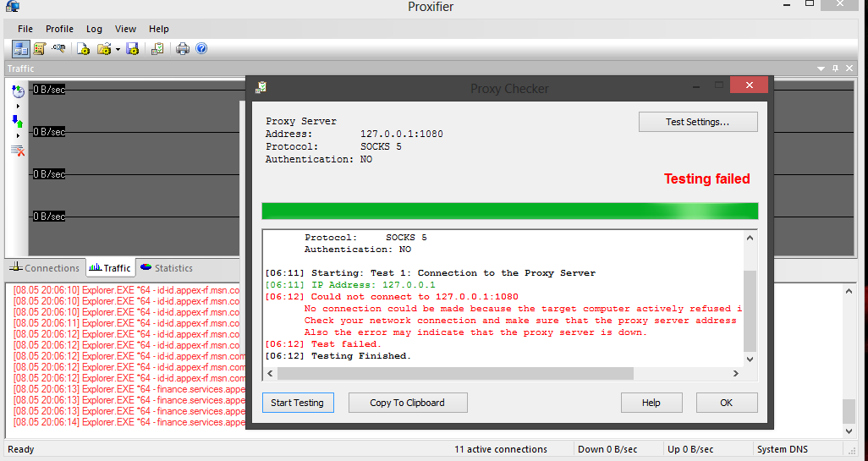Expand the arrow below the up/down arrows icon
Image resolution: width=868 pixels, height=461 pixels.
pos(18,135)
